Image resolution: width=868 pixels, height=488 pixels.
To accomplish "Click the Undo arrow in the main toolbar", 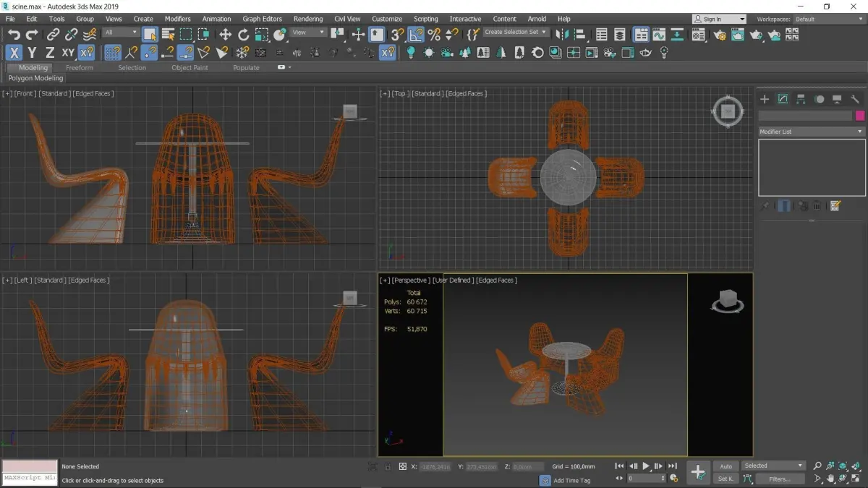I will (14, 34).
